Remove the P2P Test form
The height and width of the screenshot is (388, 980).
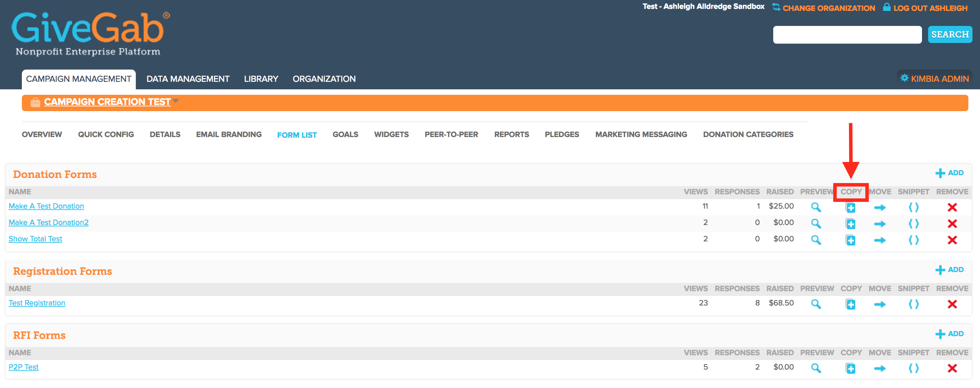[952, 368]
